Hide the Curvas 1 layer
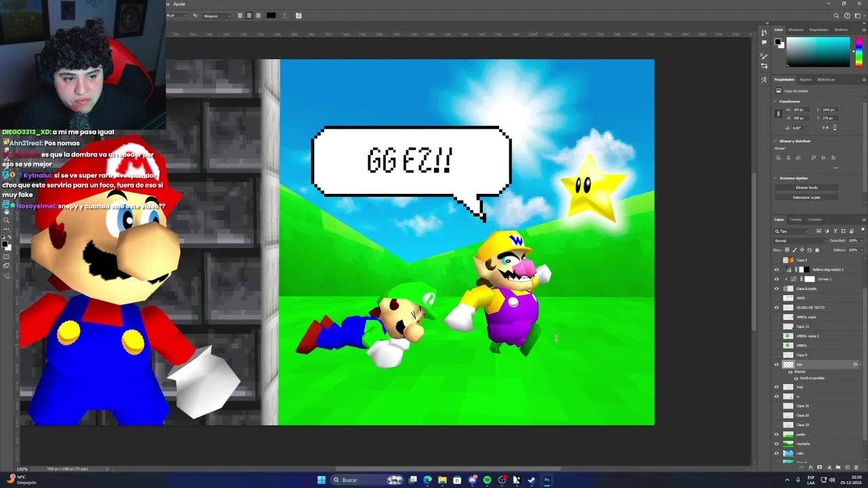The image size is (868, 488). pos(776,279)
